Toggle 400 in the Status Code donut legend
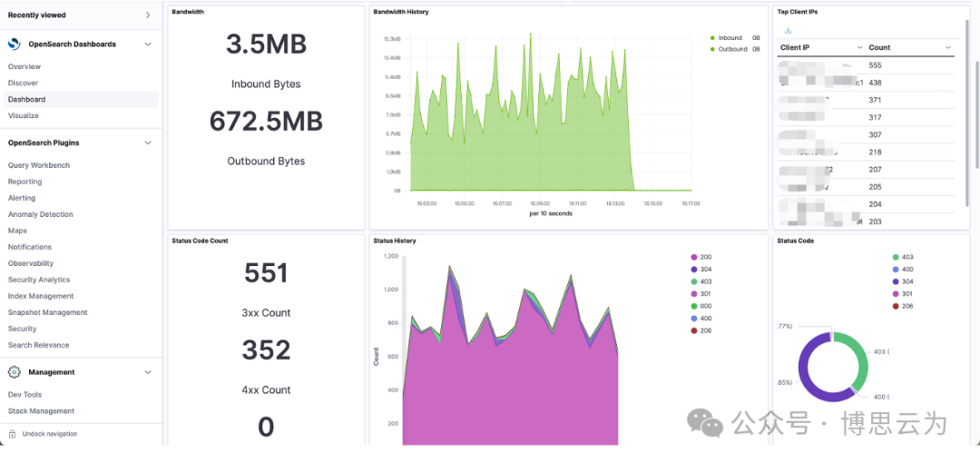980x463 pixels. (903, 269)
